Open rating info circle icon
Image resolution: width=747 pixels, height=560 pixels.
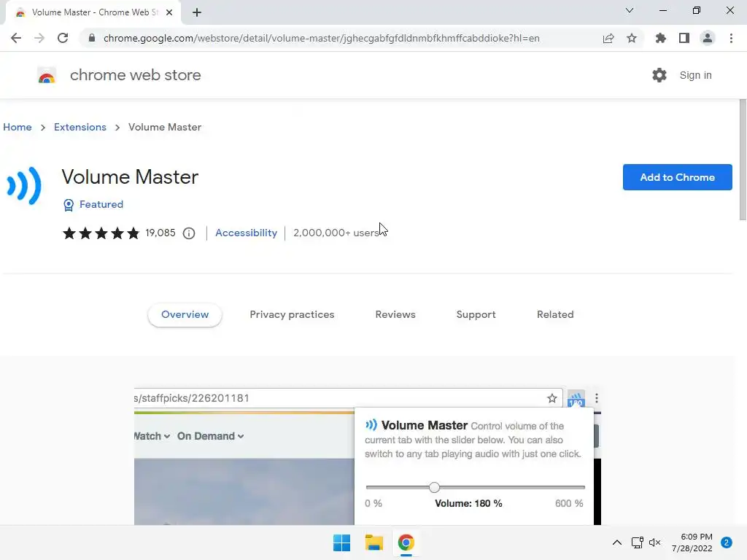189,233
